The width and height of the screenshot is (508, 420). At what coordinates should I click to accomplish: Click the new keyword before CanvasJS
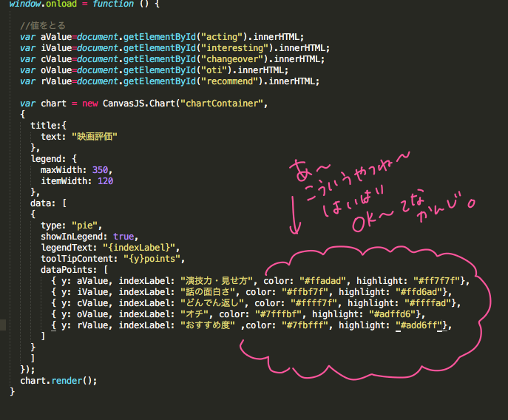pos(89,104)
